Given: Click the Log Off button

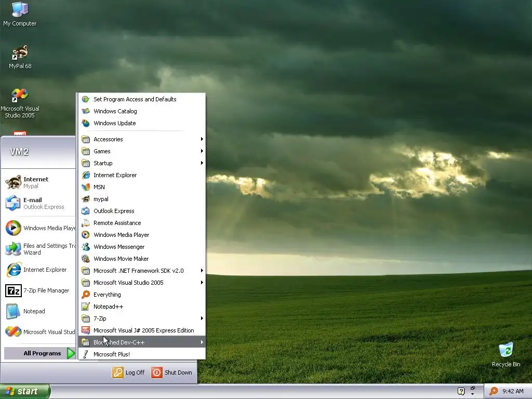Looking at the screenshot, I should click(128, 373).
